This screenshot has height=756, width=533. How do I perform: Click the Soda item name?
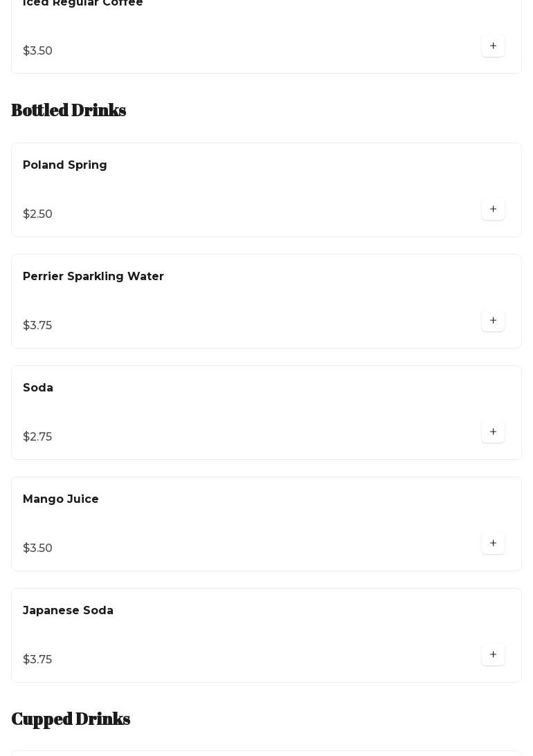click(x=38, y=388)
